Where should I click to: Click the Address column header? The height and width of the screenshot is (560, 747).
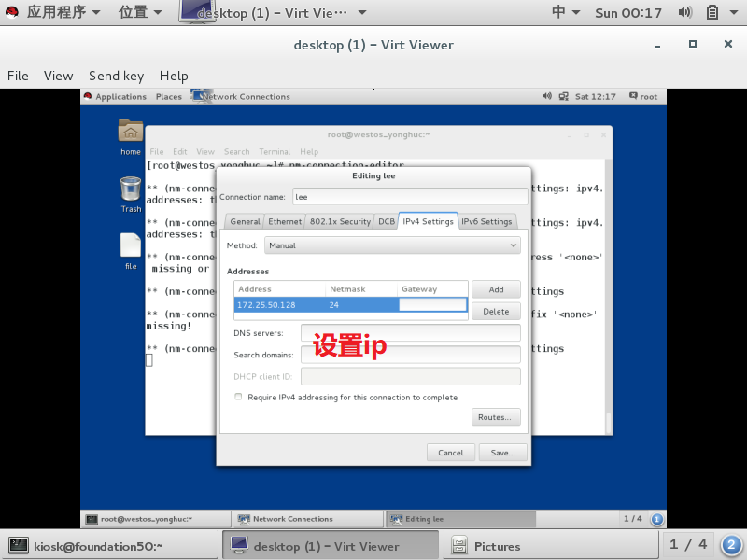coord(279,289)
